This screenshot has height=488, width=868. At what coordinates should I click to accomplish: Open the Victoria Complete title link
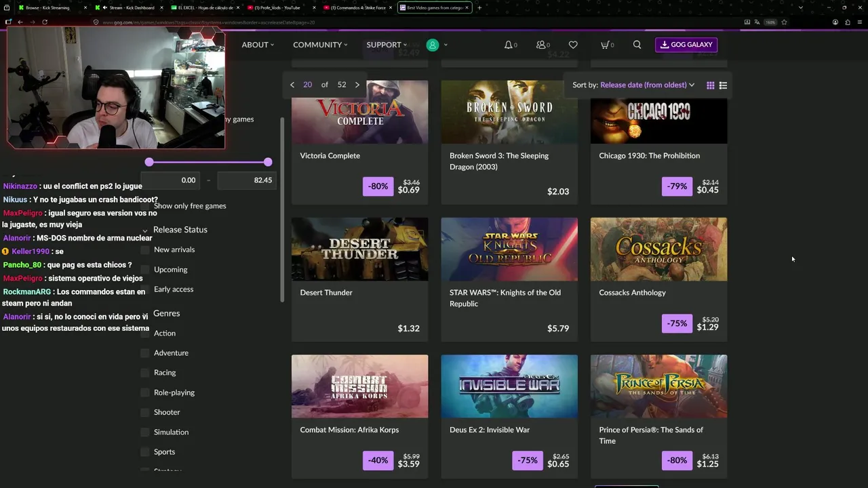tap(330, 156)
